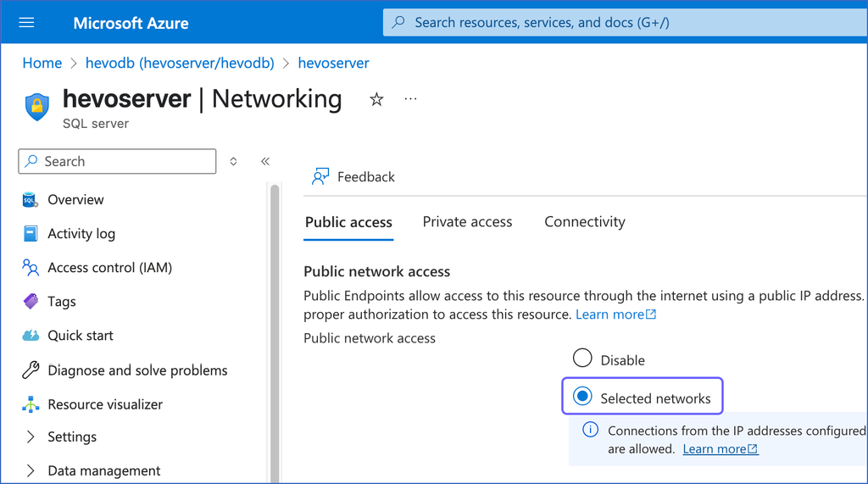Click the 'Public network access' heading
868x484 pixels.
coord(377,272)
